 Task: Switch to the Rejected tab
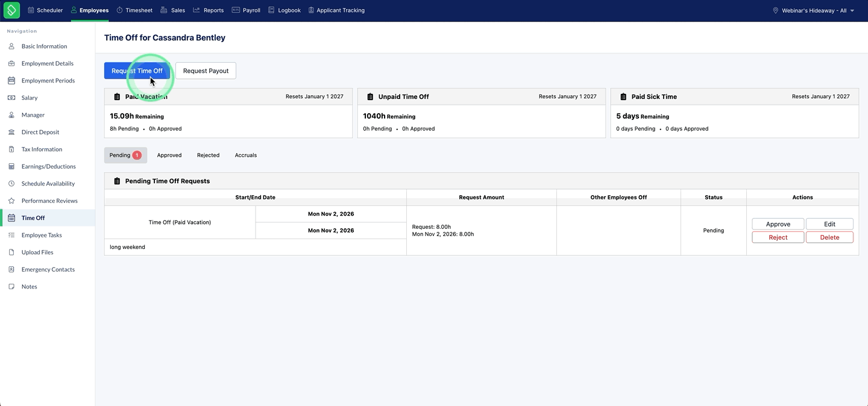click(x=208, y=155)
